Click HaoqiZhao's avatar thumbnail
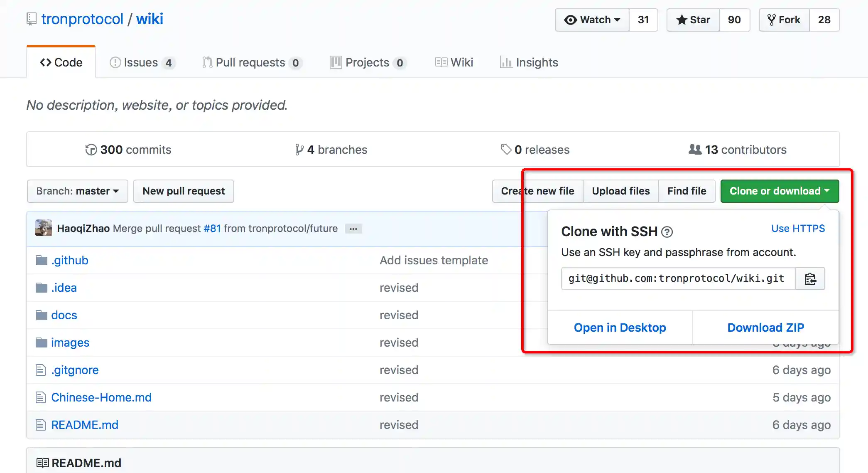This screenshot has height=473, width=868. (43, 228)
